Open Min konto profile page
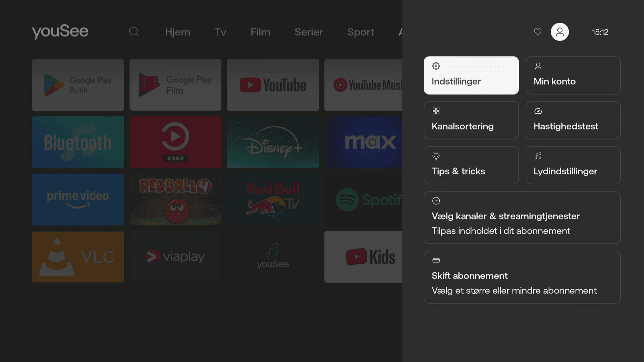The width and height of the screenshot is (644, 362). [573, 75]
